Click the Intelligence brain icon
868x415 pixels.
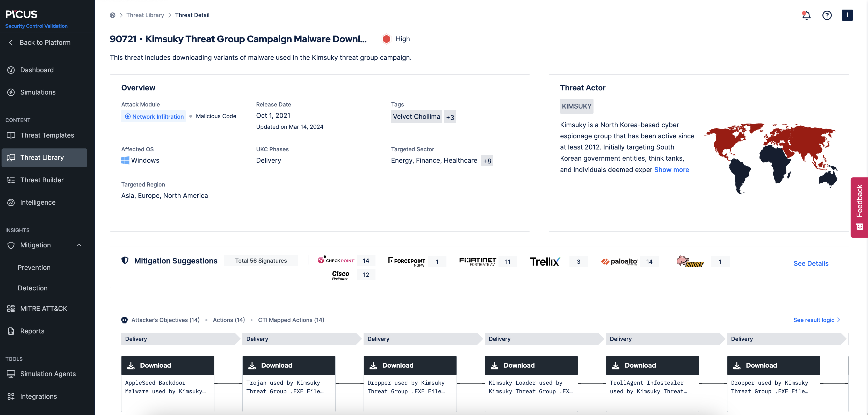click(11, 202)
